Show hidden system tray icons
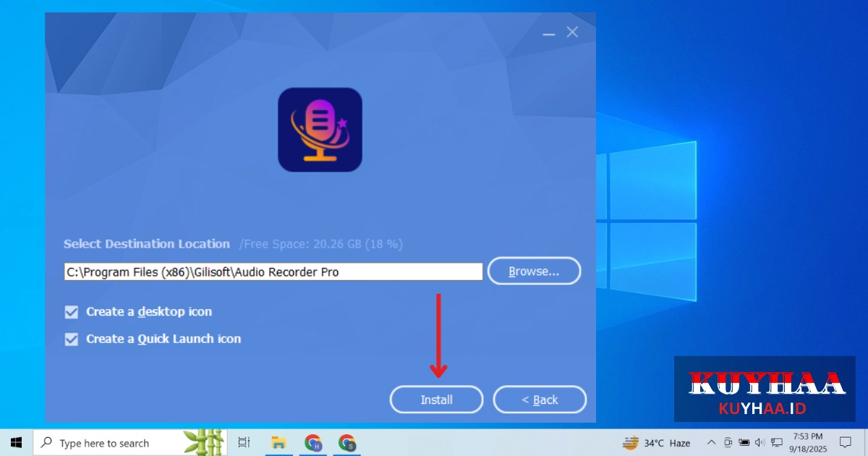This screenshot has height=456, width=868. [711, 442]
